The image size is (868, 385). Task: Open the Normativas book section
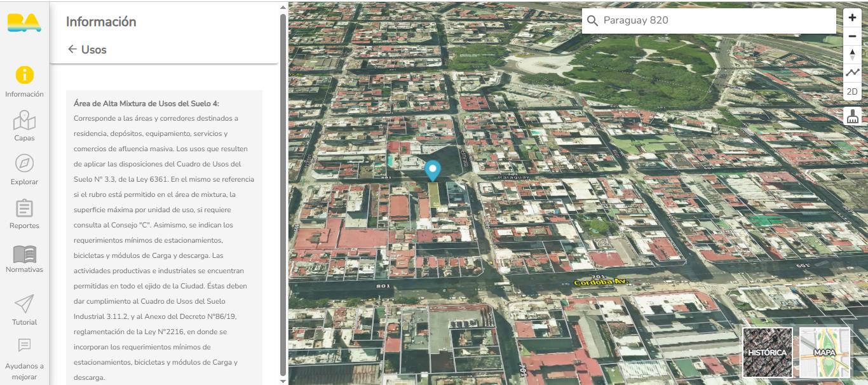(x=24, y=259)
